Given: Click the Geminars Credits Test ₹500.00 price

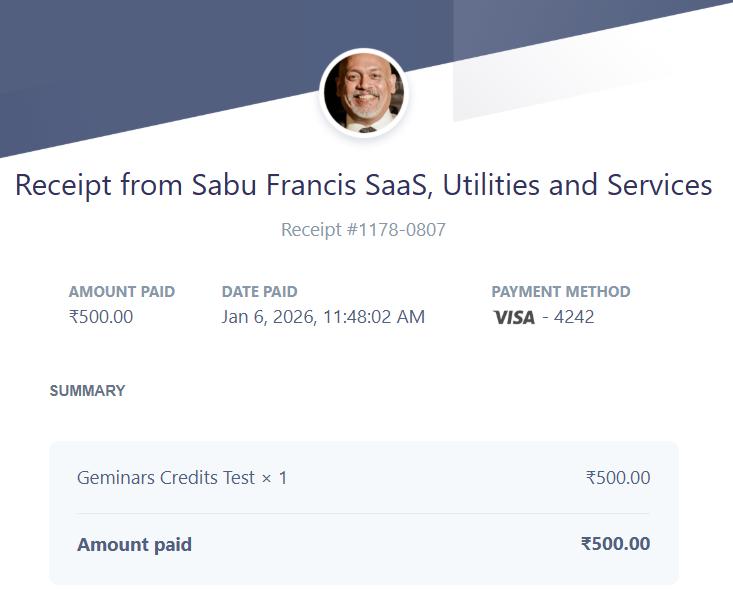Looking at the screenshot, I should [617, 478].
